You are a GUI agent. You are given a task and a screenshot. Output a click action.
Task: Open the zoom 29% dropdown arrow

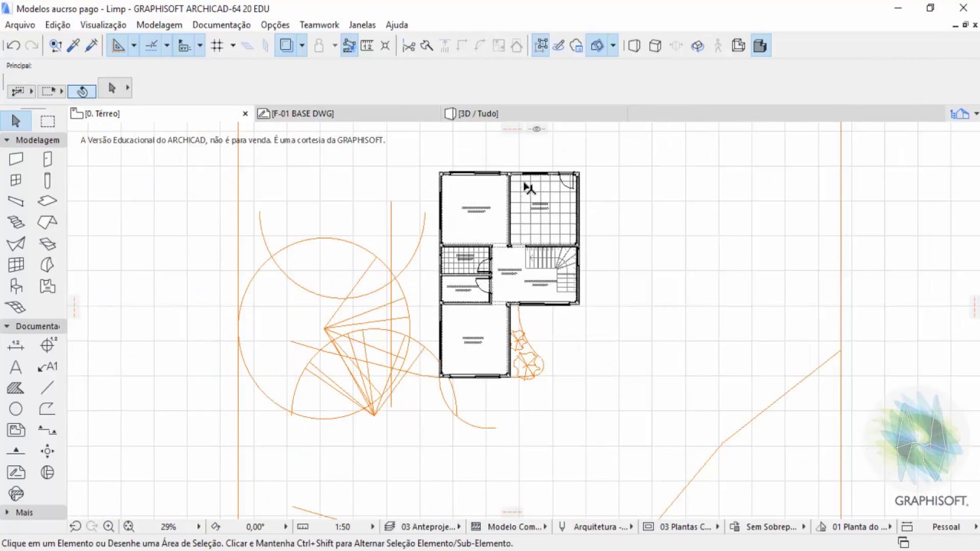click(x=198, y=527)
